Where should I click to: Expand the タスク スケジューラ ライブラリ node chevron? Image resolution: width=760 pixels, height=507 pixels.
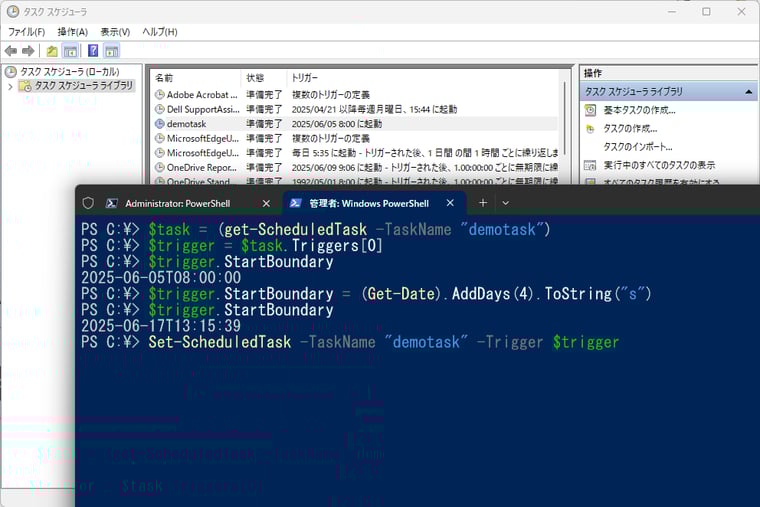tap(10, 87)
